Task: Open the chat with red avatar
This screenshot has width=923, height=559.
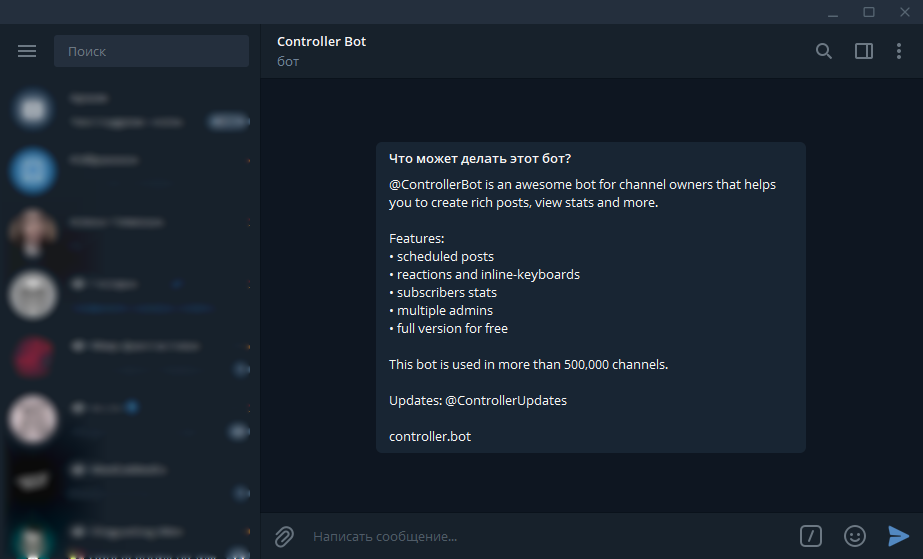Action: pyautogui.click(x=130, y=356)
